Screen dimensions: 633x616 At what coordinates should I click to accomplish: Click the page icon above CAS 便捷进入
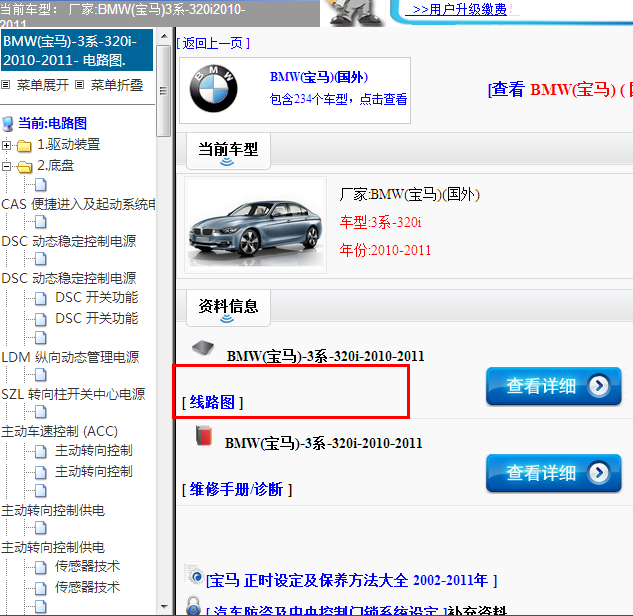point(40,185)
